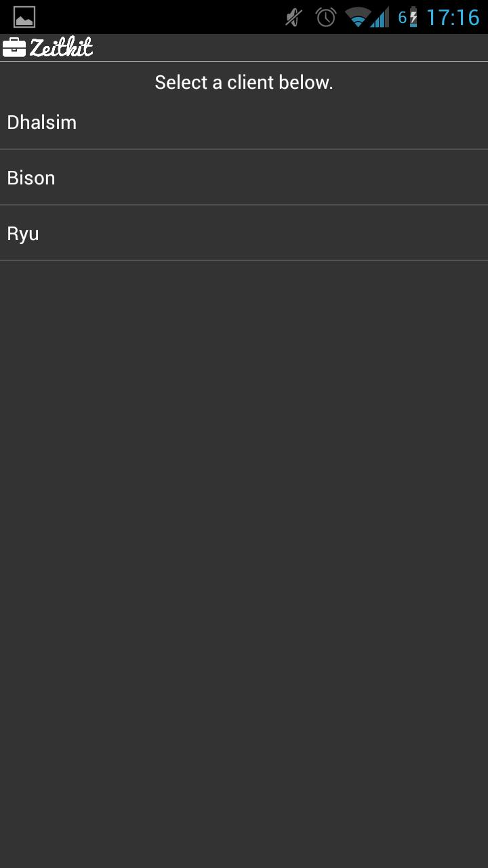
Task: Tap the Wi-Fi signal icon
Action: click(x=357, y=17)
